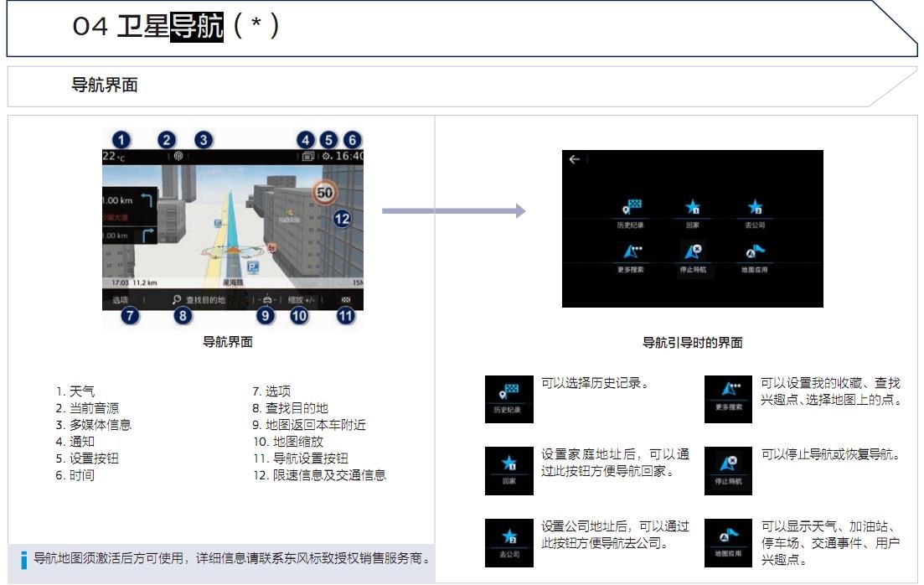
Task: Click the 导航界面 section header tab
Action: pyautogui.click(x=105, y=85)
